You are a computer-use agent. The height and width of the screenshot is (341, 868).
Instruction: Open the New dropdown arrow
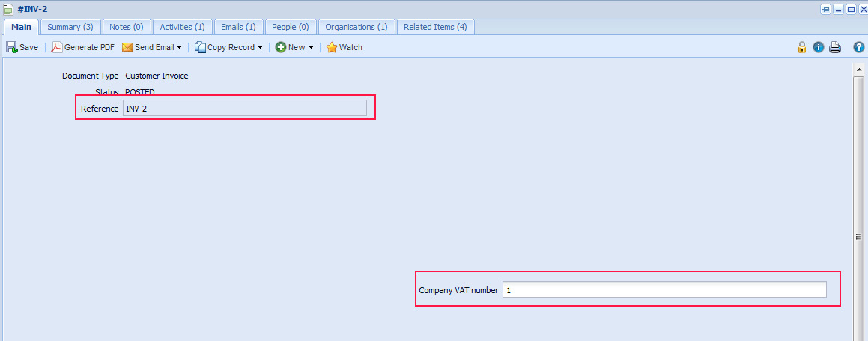(x=311, y=48)
